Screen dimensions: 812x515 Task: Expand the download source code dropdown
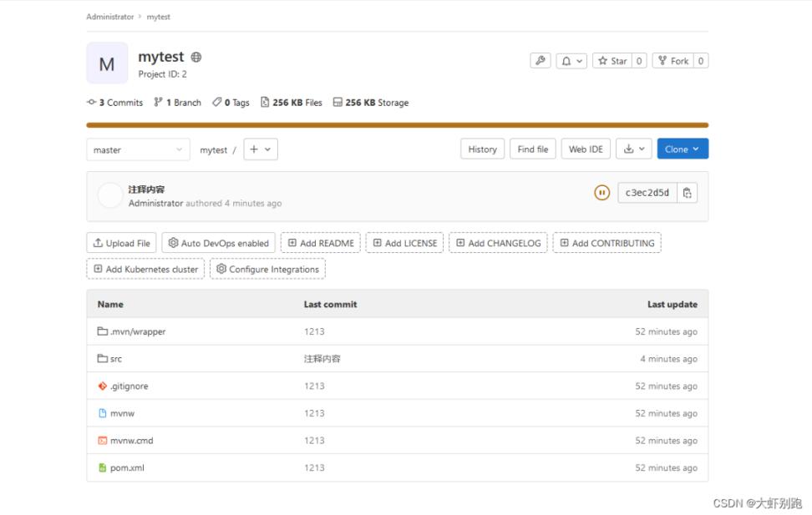[634, 149]
